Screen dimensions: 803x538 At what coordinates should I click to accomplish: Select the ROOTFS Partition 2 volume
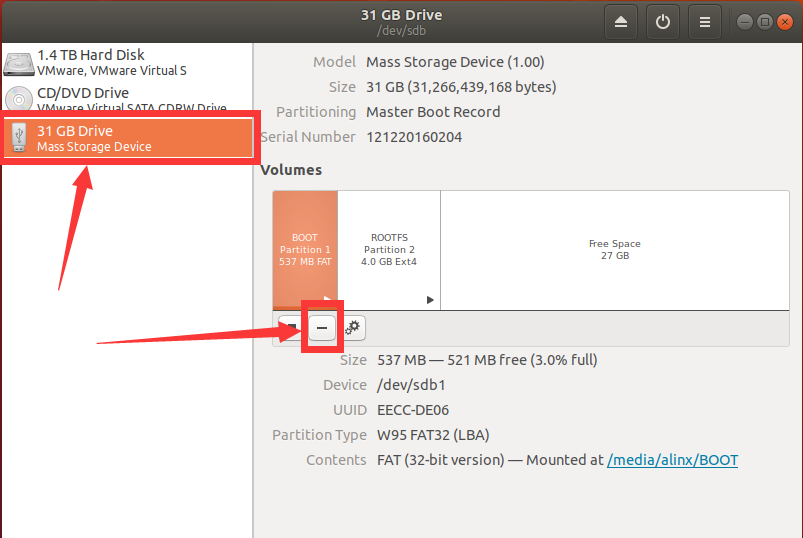389,250
